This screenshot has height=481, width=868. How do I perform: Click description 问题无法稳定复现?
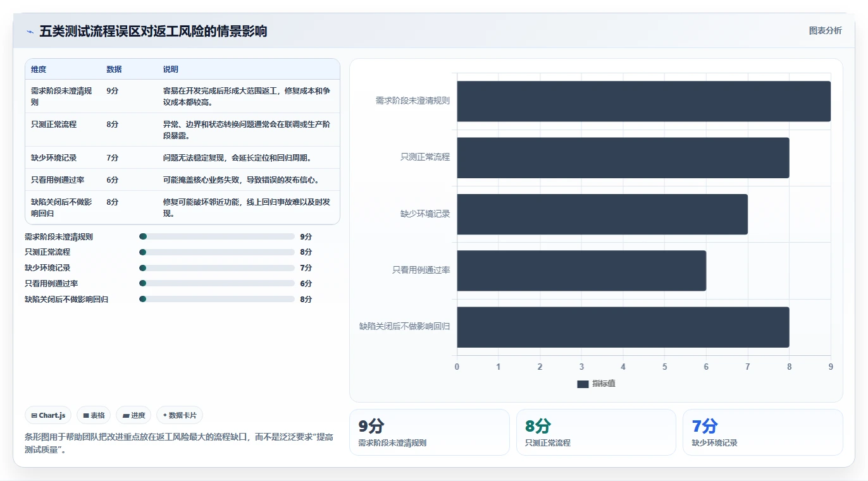coord(237,157)
